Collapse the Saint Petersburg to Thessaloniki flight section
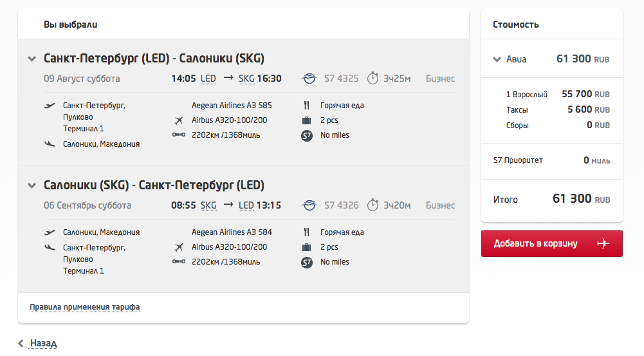This screenshot has width=644, height=356. [32, 59]
